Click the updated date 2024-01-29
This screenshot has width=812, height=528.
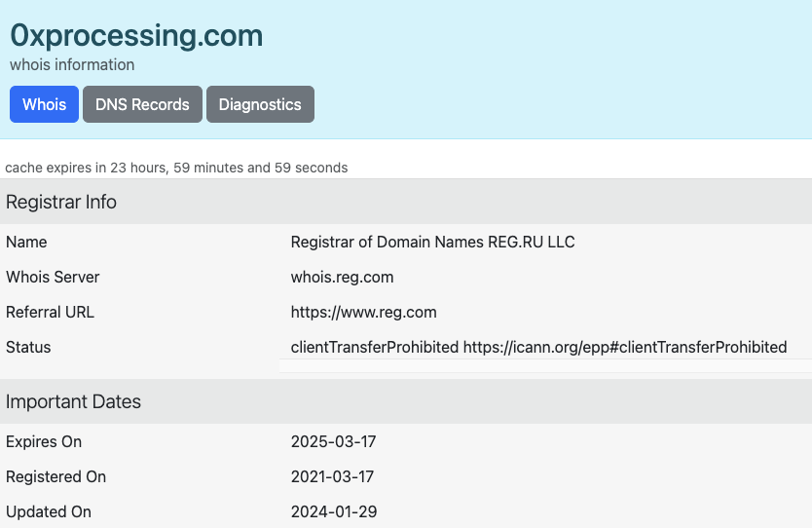[x=333, y=511]
